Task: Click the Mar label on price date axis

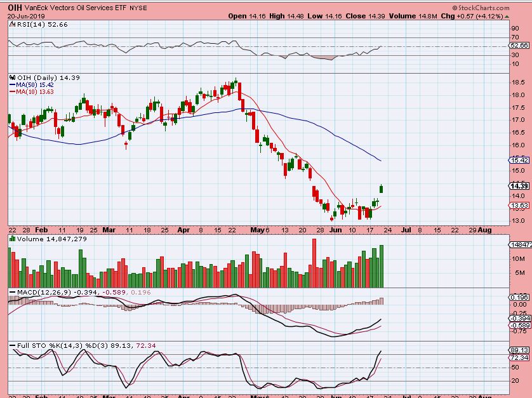Action: [109, 230]
